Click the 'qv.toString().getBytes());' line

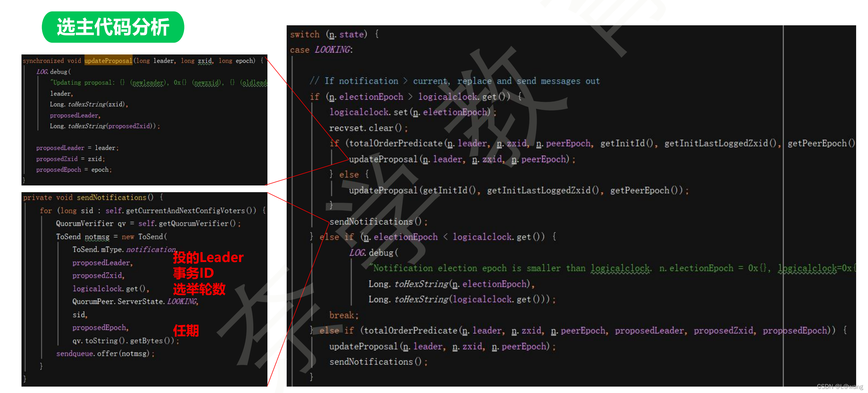tap(126, 340)
